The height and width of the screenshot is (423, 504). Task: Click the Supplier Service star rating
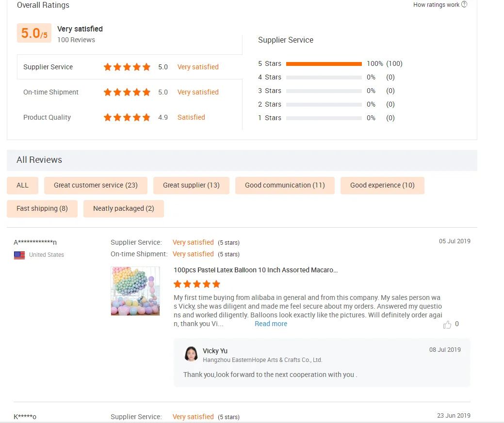tap(127, 67)
